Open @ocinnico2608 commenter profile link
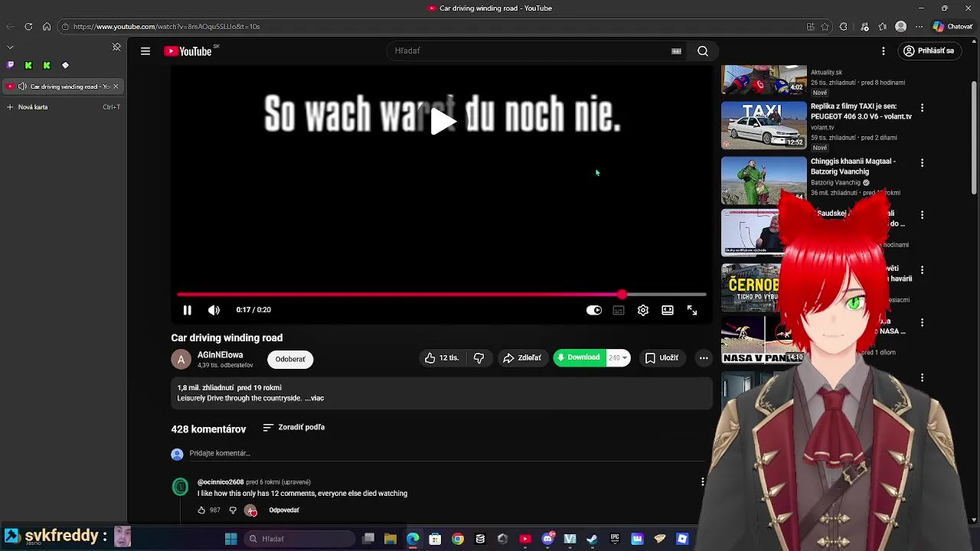This screenshot has height=551, width=980. 220,482
